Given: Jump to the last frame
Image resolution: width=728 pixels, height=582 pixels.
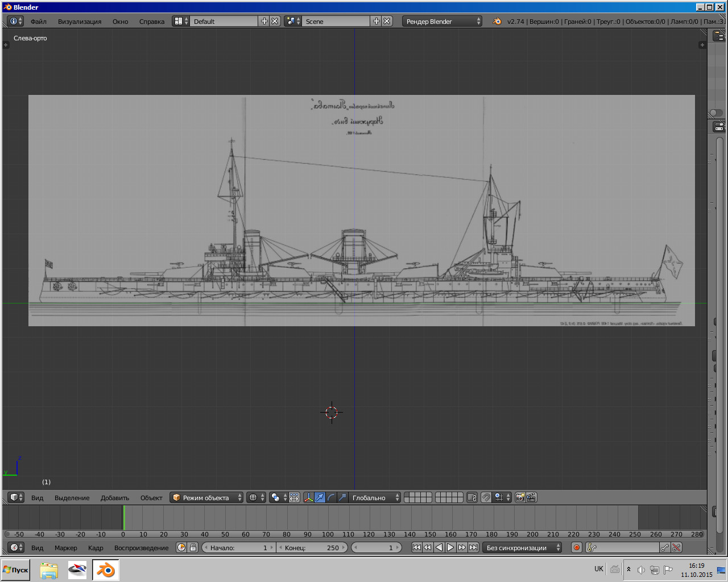Looking at the screenshot, I should [473, 548].
